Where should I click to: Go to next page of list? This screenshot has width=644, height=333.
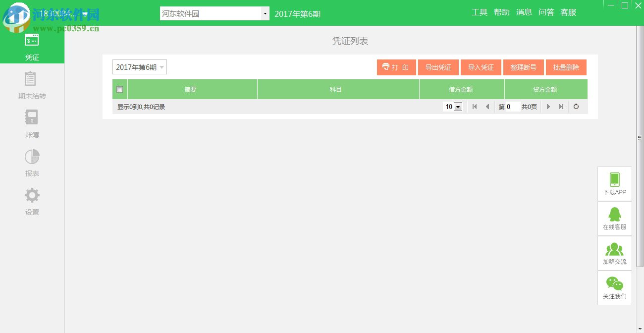(x=548, y=107)
